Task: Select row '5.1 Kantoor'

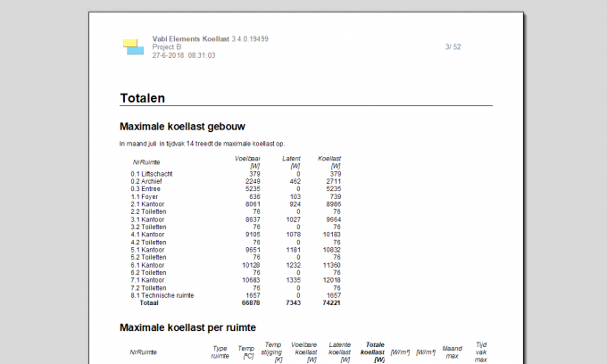Action: click(x=236, y=250)
